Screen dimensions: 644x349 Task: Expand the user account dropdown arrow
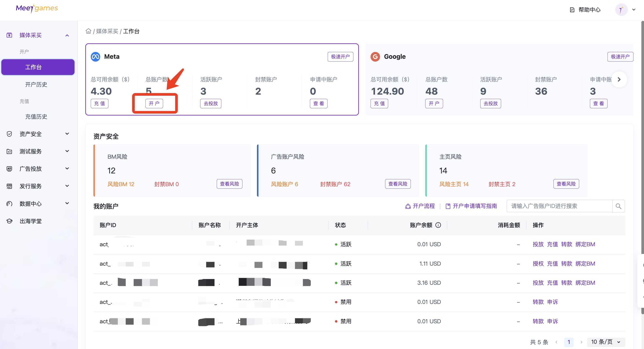click(634, 10)
